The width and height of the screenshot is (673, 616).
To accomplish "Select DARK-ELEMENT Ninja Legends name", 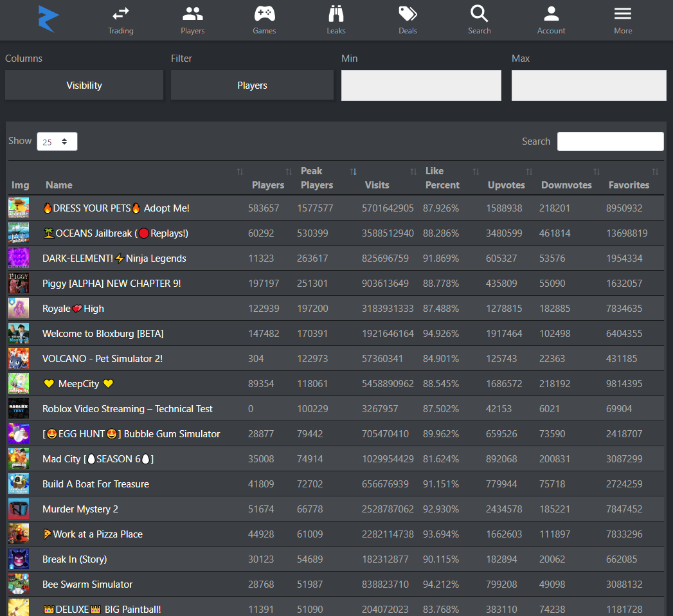I will tap(114, 258).
